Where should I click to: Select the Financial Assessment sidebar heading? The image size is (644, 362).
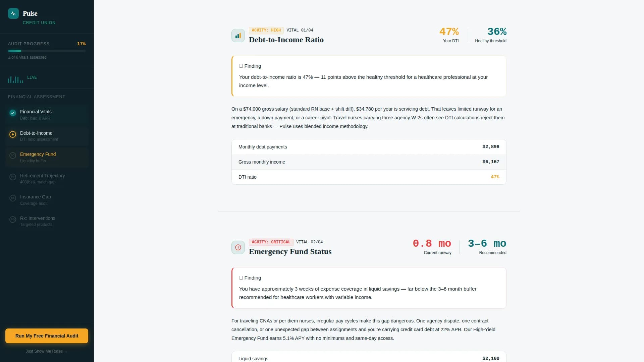tap(37, 97)
